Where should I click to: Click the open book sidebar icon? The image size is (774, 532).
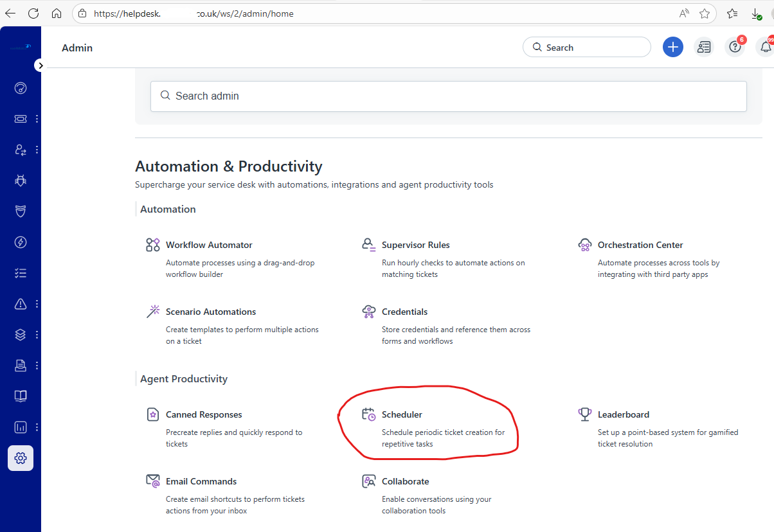[x=21, y=396]
